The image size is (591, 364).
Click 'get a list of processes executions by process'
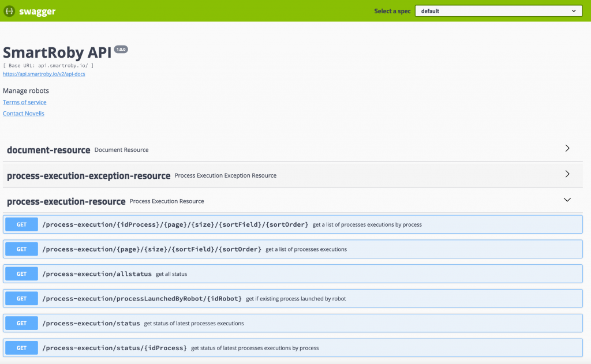click(x=367, y=224)
